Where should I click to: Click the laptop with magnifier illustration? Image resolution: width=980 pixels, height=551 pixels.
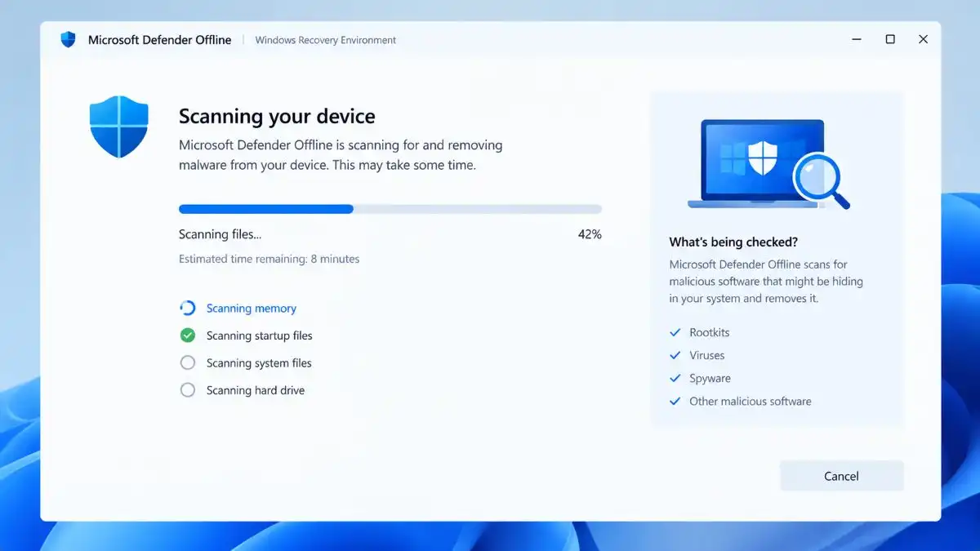[768, 164]
